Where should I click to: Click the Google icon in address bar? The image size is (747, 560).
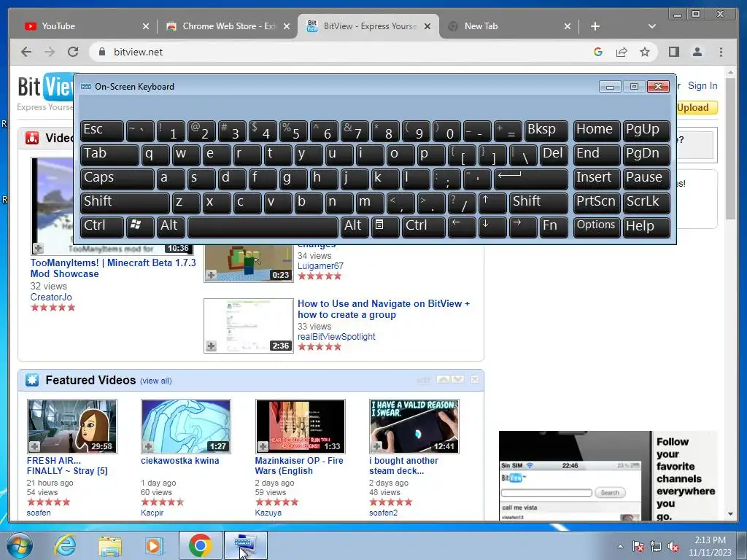(x=598, y=52)
